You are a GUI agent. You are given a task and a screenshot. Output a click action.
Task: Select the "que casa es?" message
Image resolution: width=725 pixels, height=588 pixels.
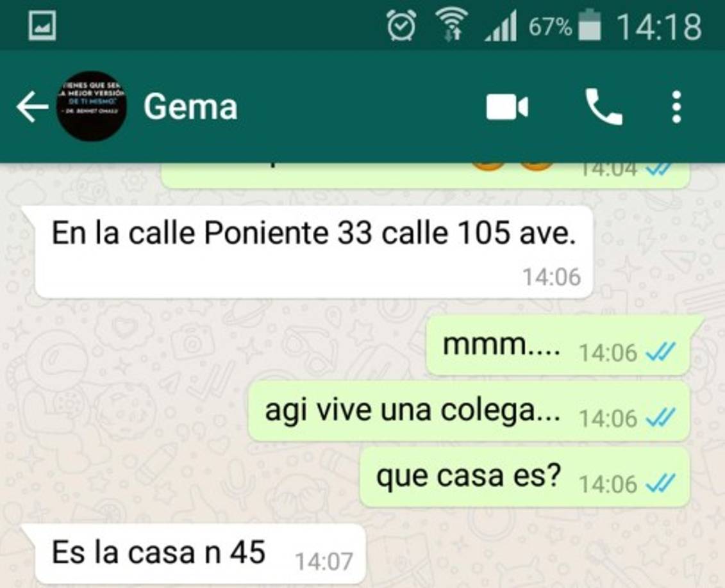(525, 477)
